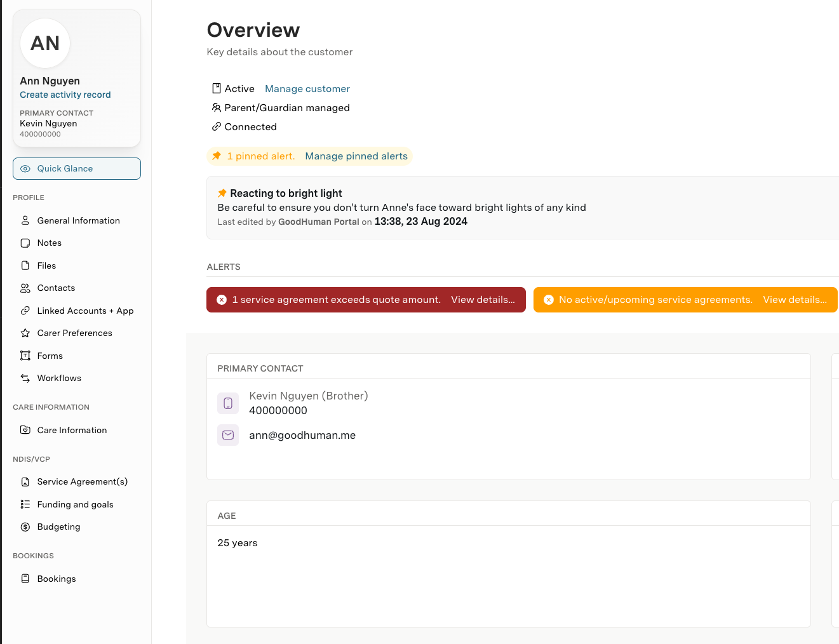This screenshot has height=644, width=839.
Task: Click the pin icon beside 1 pinned alert
Action: (217, 156)
